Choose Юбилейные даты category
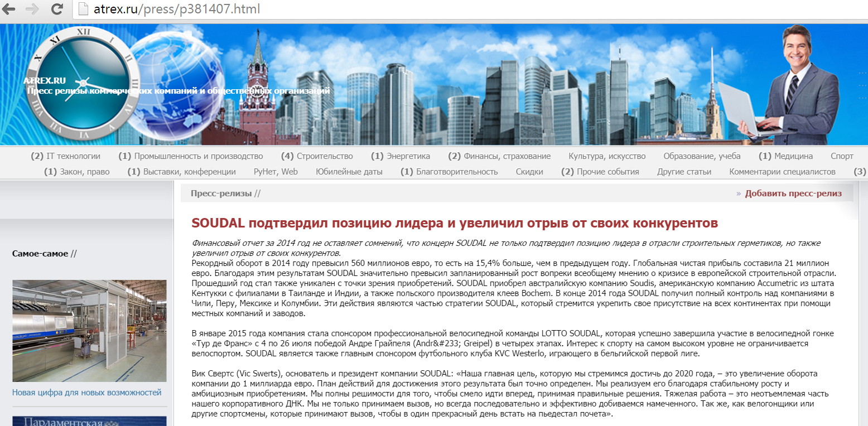 (x=349, y=172)
